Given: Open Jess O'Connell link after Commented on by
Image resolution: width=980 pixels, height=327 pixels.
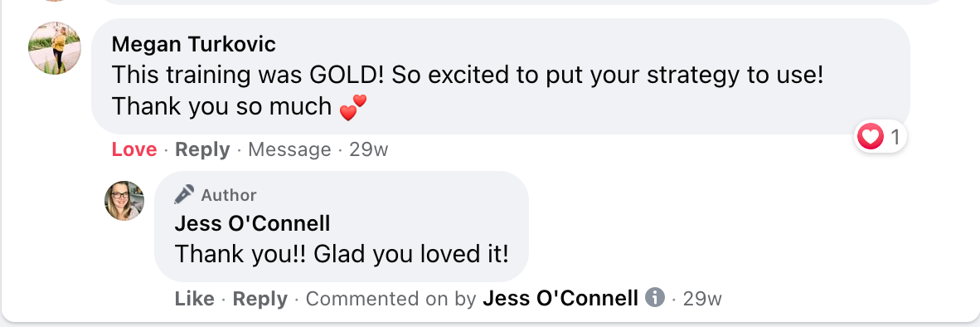Looking at the screenshot, I should click(x=560, y=298).
